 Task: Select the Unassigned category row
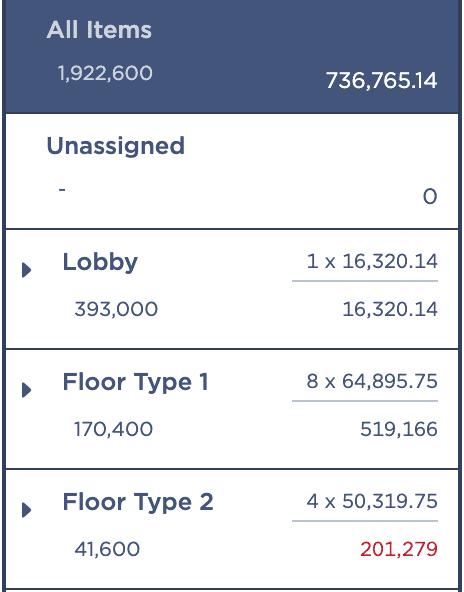(x=232, y=171)
